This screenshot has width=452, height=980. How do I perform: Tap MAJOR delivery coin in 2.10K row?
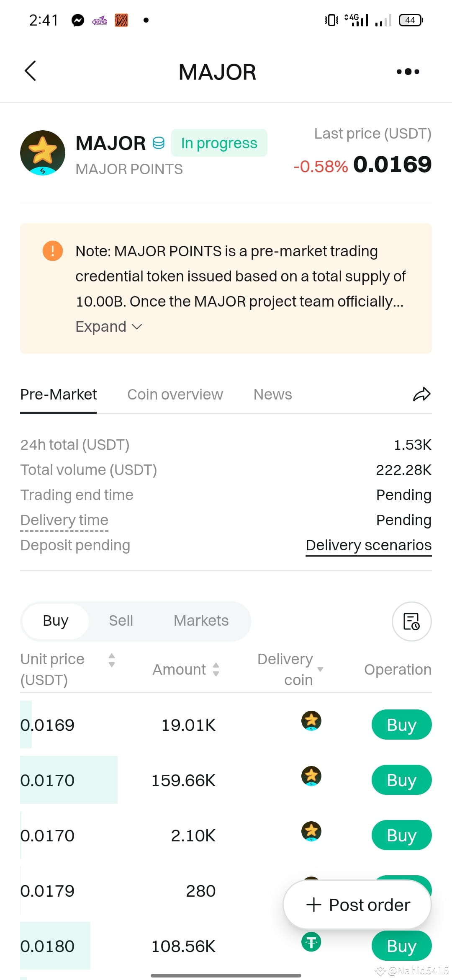[x=311, y=831]
